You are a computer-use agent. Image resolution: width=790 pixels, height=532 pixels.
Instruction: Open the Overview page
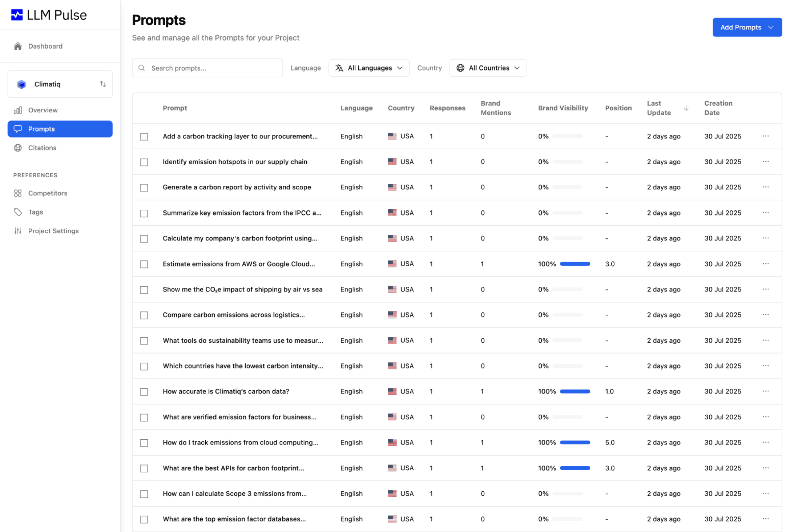click(60, 110)
